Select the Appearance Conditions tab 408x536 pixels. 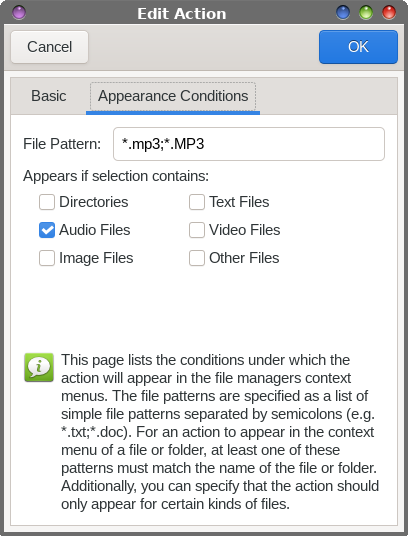click(x=173, y=96)
